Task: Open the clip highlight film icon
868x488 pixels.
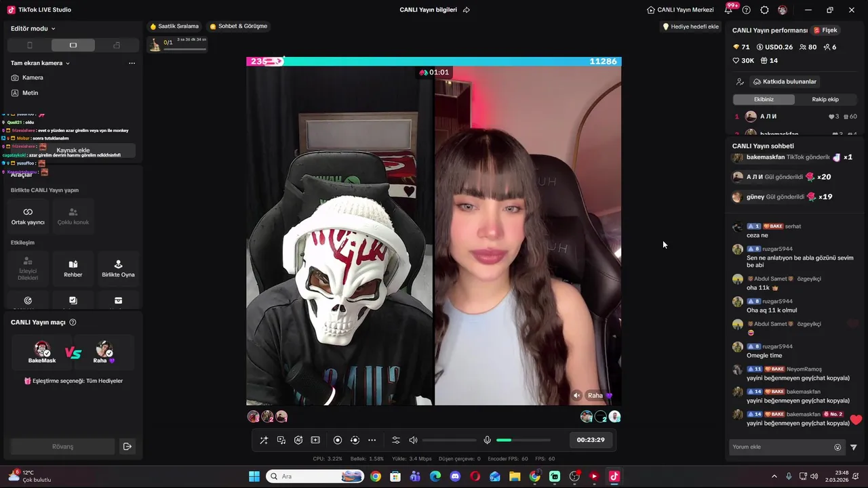Action: [315, 440]
